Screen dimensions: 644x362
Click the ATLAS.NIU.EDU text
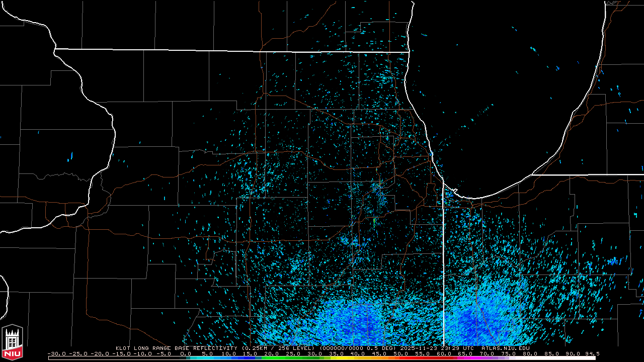coord(505,348)
